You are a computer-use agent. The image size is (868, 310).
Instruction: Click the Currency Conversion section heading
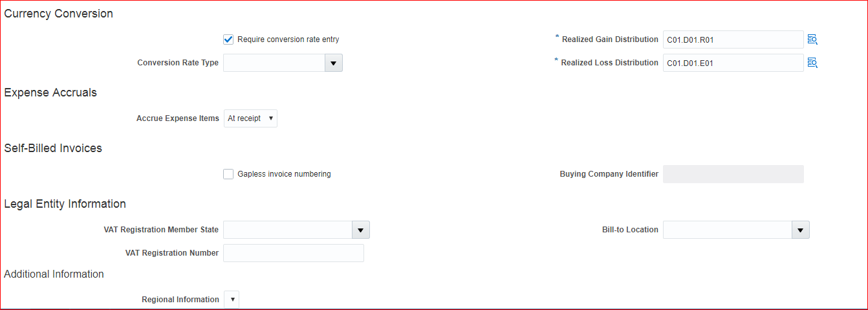[x=59, y=14]
